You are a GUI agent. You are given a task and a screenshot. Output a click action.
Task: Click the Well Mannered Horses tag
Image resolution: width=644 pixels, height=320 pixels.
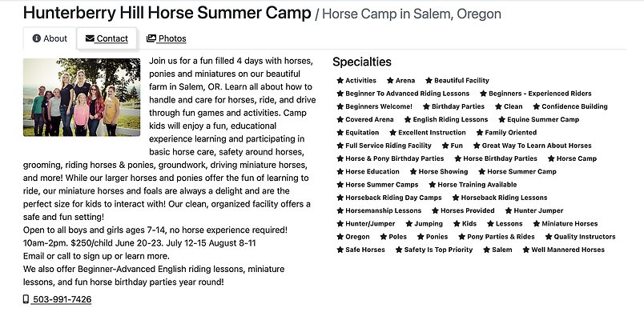[568, 250]
